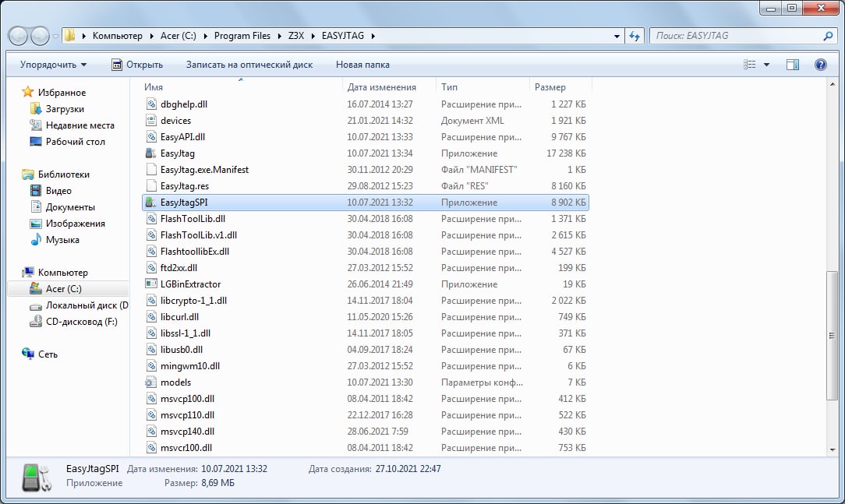Click the file list vertical scrollbar thumb
The image size is (845, 504).
pos(832,336)
